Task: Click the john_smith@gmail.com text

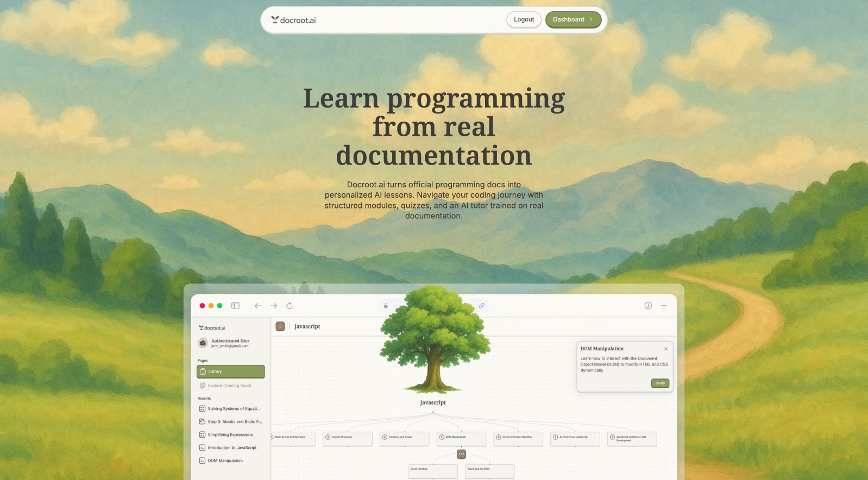Action: 230,346
